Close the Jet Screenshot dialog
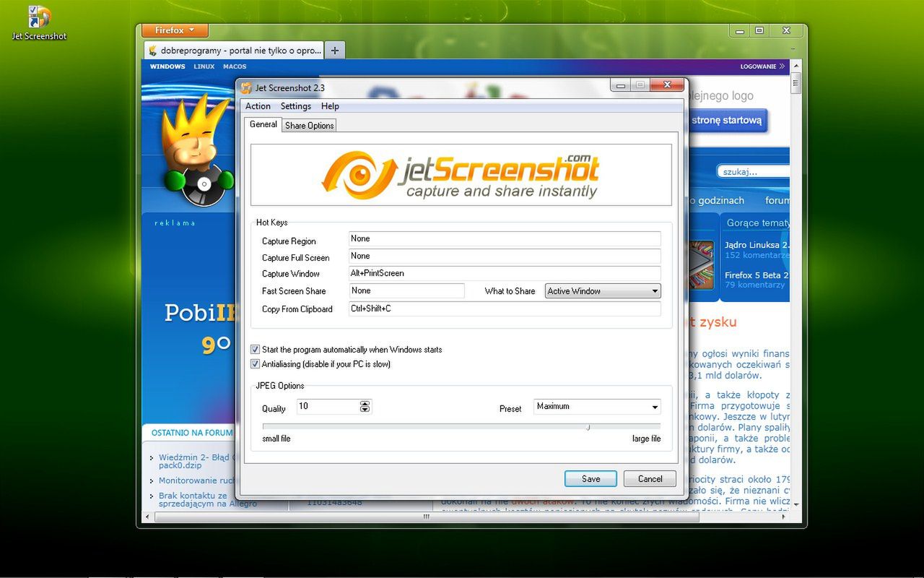 point(666,85)
